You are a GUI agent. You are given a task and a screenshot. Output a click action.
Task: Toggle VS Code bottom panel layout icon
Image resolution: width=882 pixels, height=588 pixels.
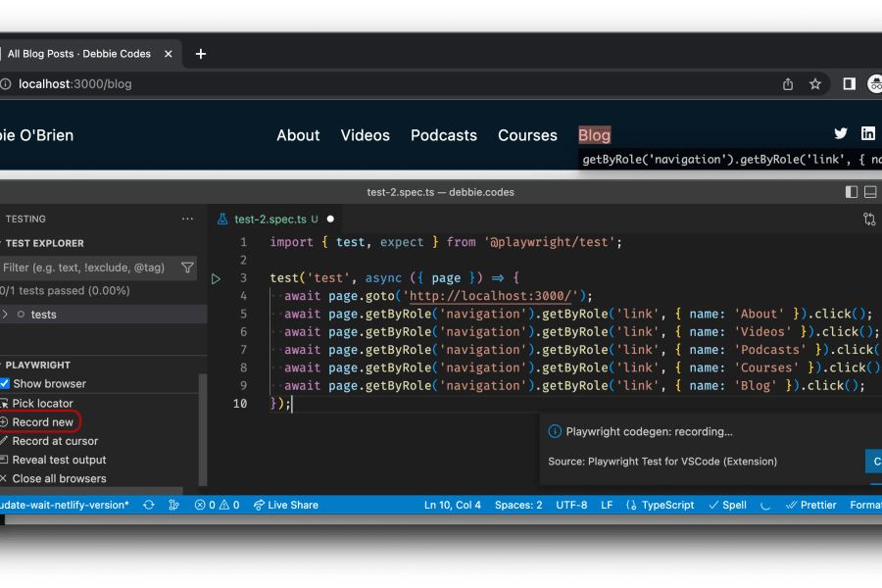[x=870, y=192]
